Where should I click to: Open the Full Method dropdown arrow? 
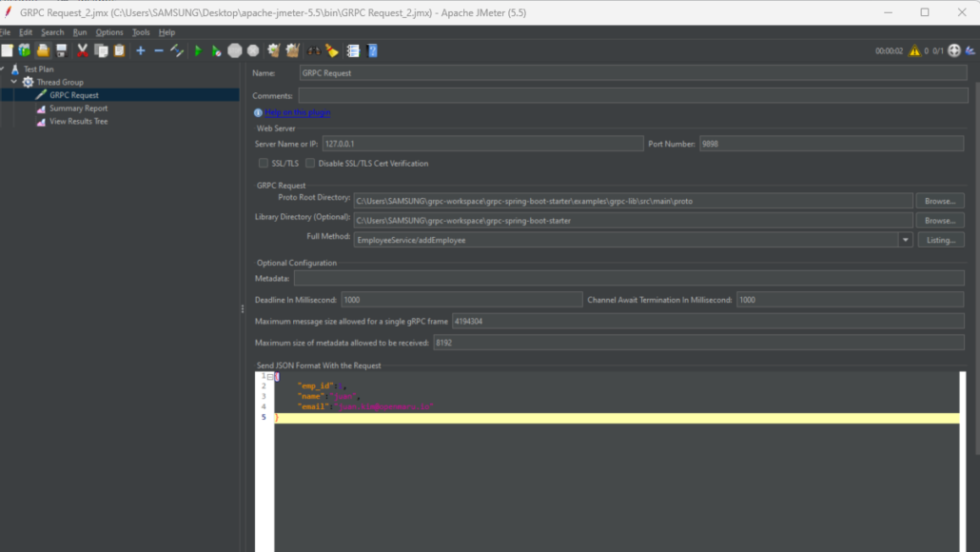point(906,240)
